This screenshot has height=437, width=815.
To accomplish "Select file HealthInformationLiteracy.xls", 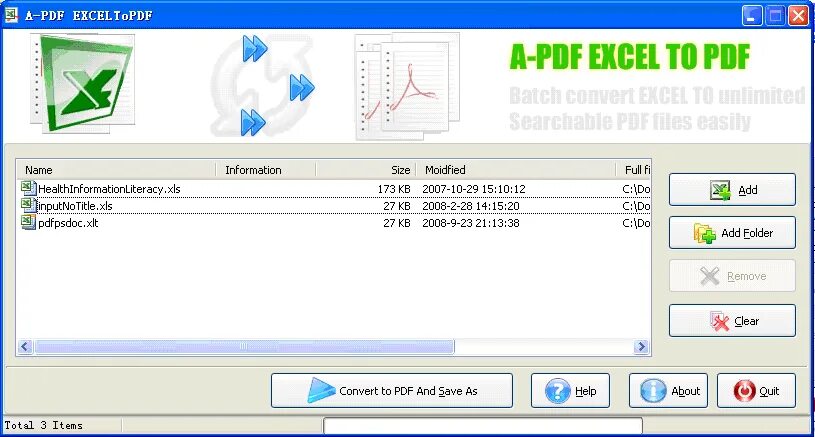I will (x=109, y=189).
